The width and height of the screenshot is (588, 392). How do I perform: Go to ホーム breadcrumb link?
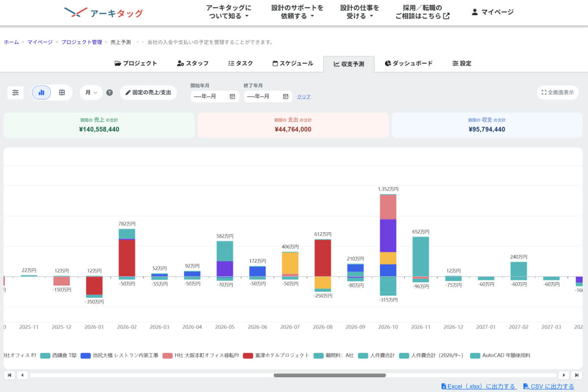click(11, 42)
